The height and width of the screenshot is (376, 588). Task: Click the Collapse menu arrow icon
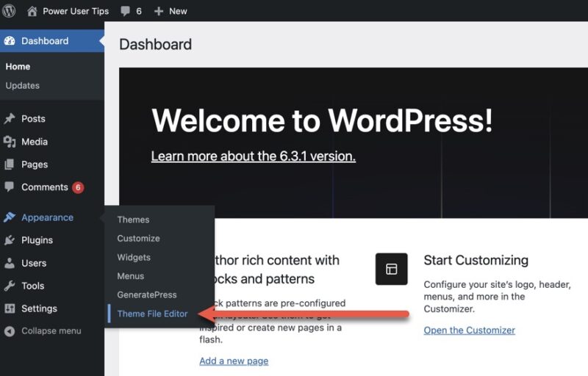pos(10,331)
